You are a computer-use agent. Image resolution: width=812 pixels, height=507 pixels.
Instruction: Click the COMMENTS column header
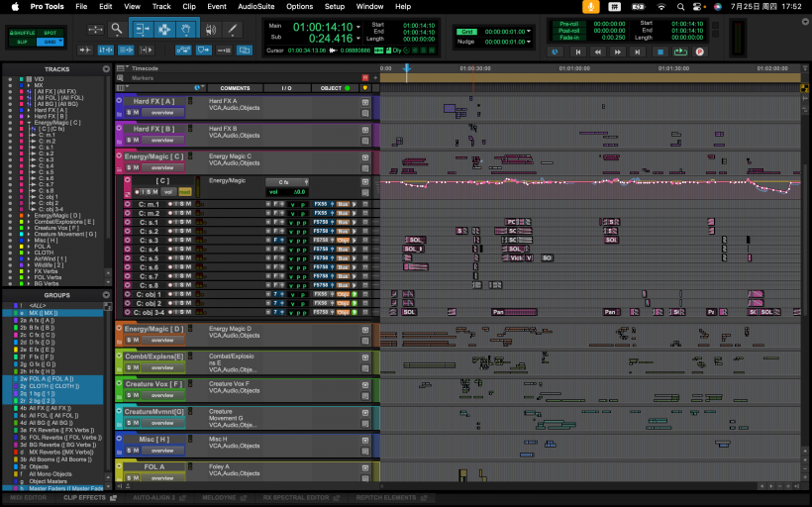pos(235,88)
